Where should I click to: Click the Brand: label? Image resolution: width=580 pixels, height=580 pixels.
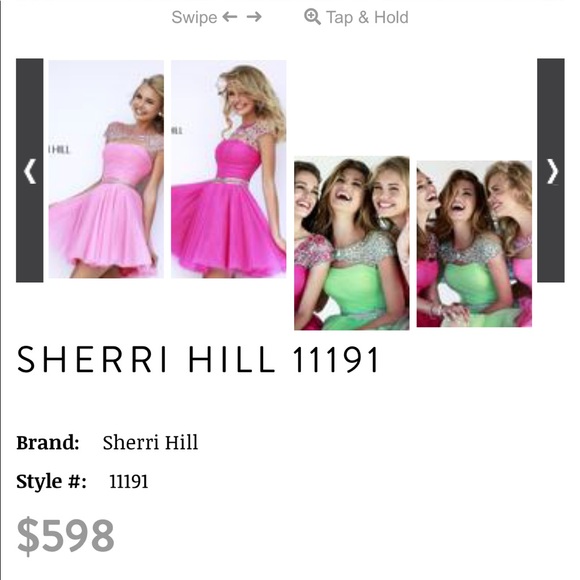pyautogui.click(x=48, y=442)
